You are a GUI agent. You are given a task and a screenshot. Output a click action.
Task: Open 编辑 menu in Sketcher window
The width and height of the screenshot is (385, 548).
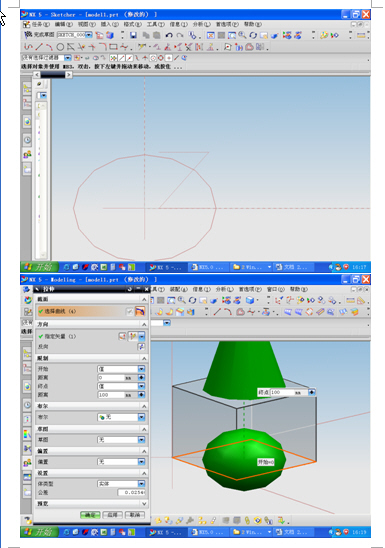coord(64,24)
